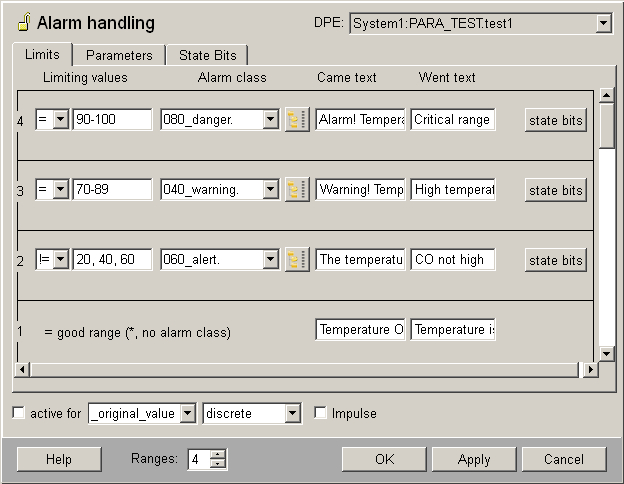Click the 'Temperature is' went text field

(x=453, y=329)
